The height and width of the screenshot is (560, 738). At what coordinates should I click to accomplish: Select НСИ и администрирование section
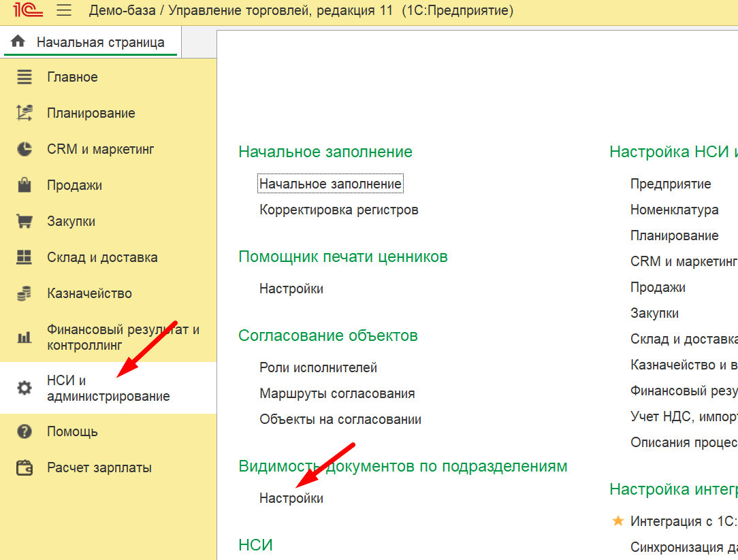(108, 388)
